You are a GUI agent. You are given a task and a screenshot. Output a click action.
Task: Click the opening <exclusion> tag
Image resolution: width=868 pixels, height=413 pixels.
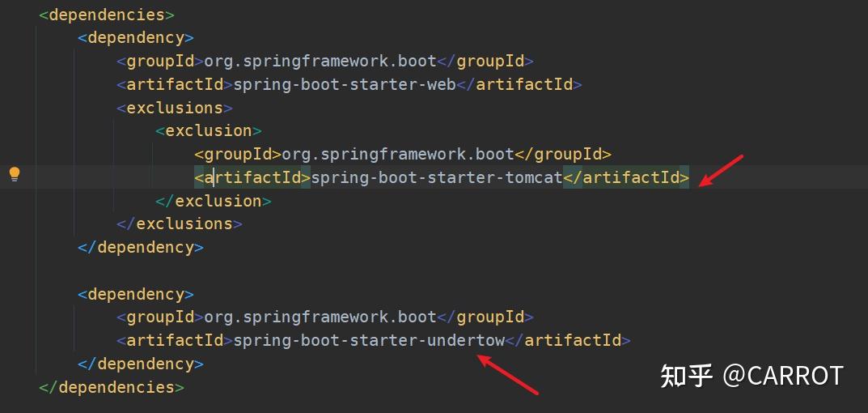208,131
